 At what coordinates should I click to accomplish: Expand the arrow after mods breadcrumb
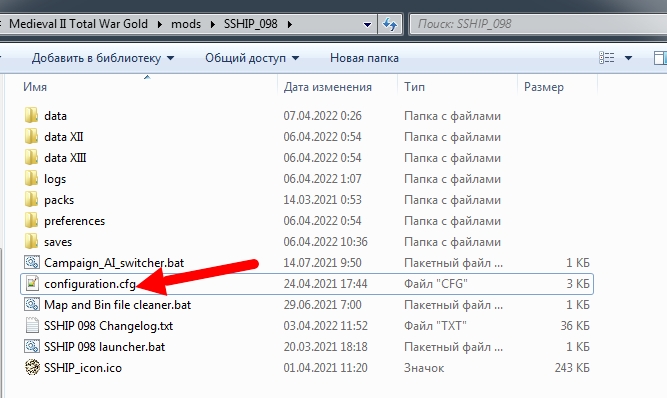click(x=212, y=24)
